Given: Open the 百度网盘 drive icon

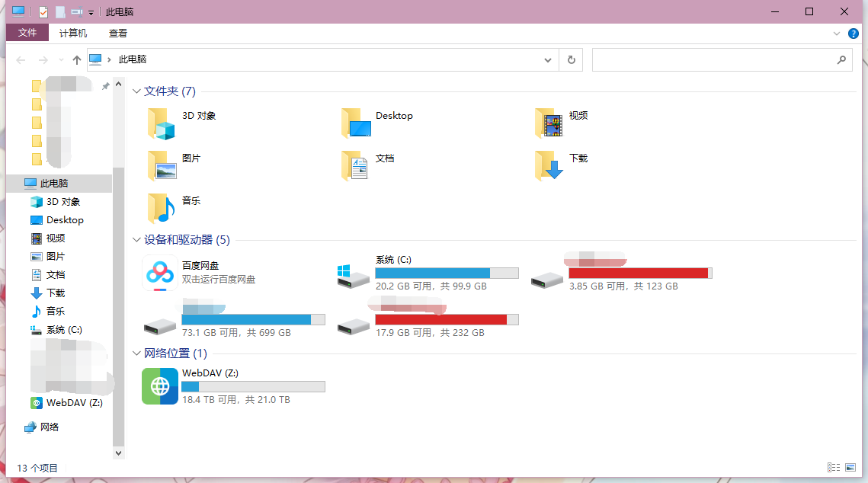Looking at the screenshot, I should tap(160, 273).
